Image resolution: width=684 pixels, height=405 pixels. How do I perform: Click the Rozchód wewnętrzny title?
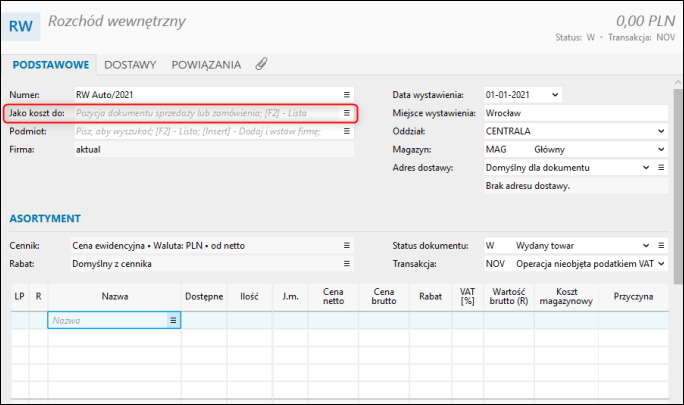(116, 21)
